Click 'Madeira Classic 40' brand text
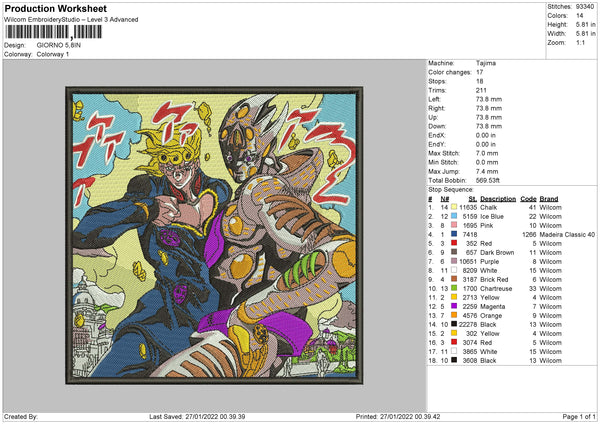This screenshot has width=600, height=424. (x=567, y=234)
